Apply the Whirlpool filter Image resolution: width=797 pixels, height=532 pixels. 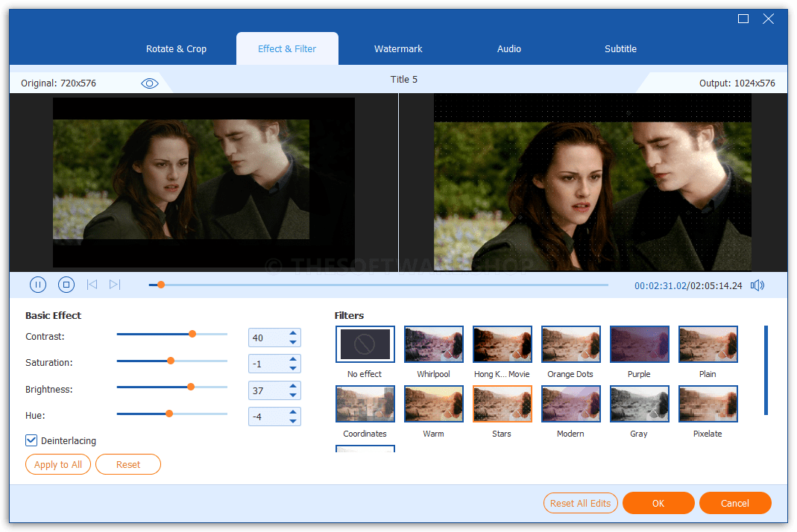[434, 344]
